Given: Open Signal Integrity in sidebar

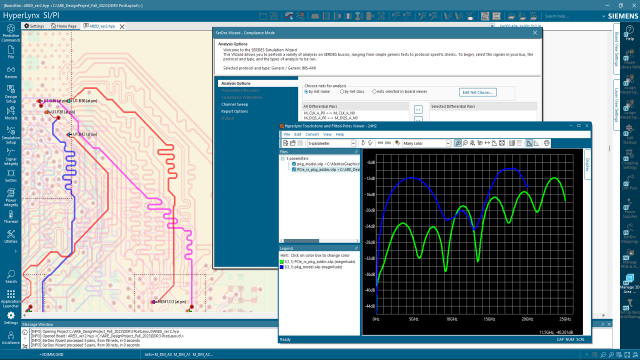Looking at the screenshot, I should (x=11, y=157).
